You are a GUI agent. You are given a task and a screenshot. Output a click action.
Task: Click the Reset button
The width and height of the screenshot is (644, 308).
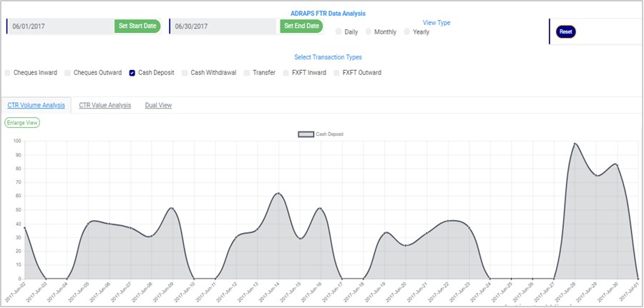565,31
